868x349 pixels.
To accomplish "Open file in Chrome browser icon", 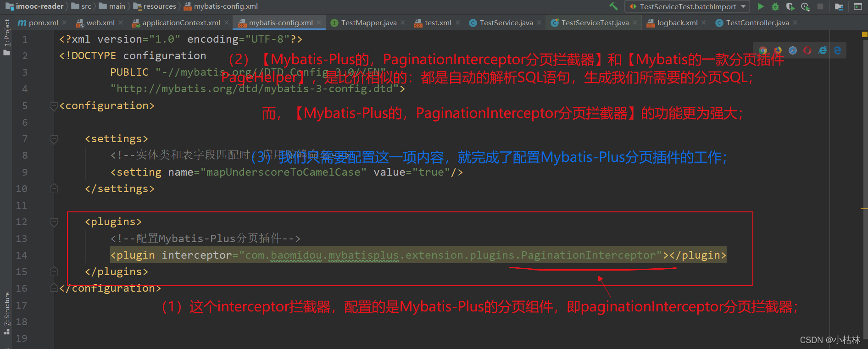I will tap(763, 50).
